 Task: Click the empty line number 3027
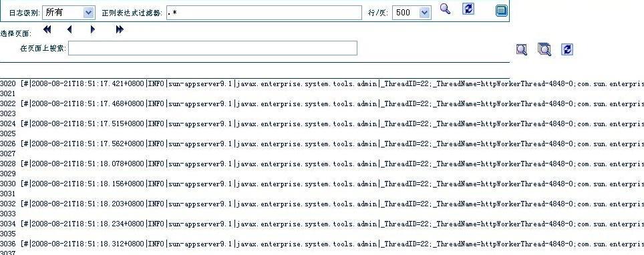tap(8, 154)
